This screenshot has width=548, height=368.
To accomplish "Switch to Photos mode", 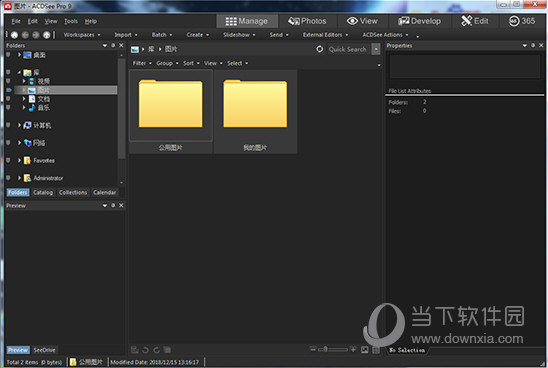I will [x=307, y=21].
